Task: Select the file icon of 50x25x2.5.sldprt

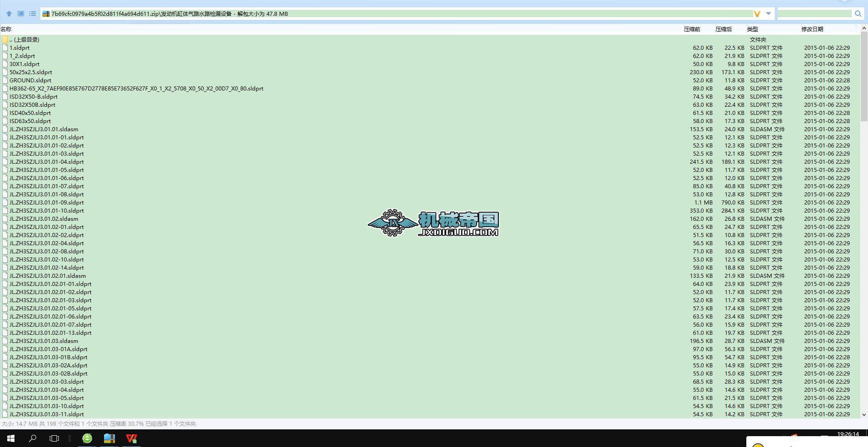Action: [x=5, y=72]
